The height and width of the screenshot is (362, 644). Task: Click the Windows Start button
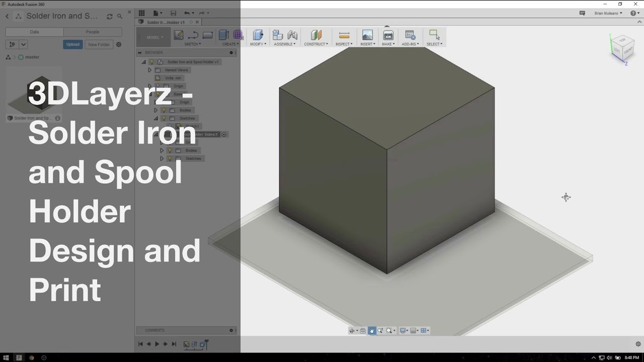6,357
